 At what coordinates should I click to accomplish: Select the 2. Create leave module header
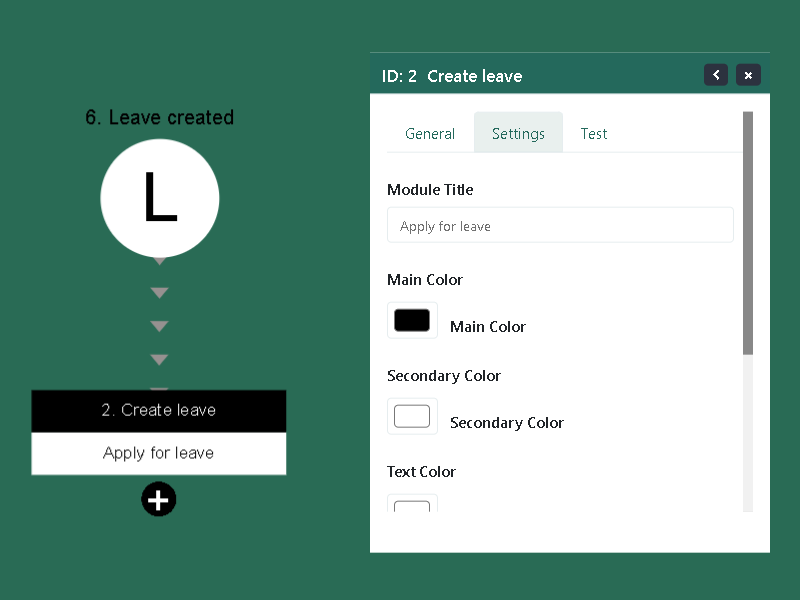point(159,411)
